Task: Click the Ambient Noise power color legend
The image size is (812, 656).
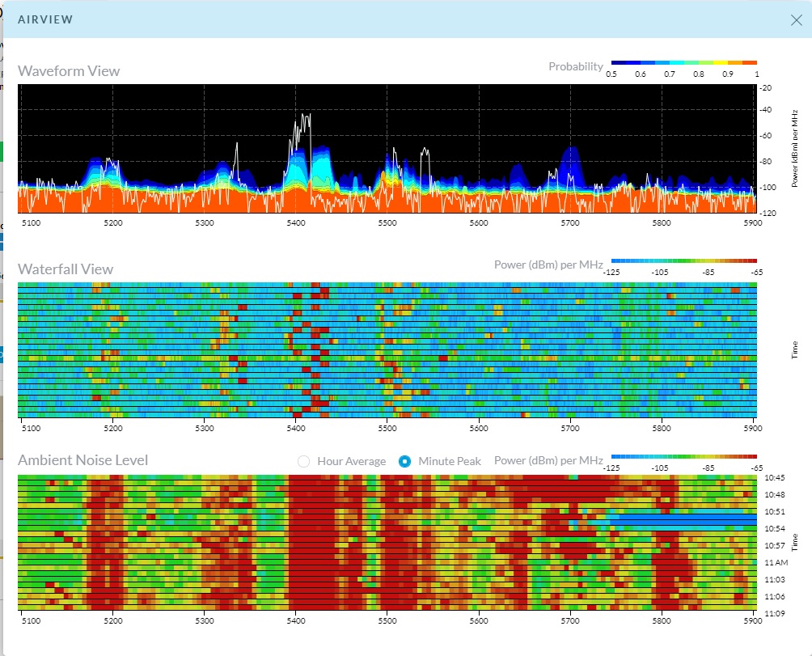Action: click(683, 456)
